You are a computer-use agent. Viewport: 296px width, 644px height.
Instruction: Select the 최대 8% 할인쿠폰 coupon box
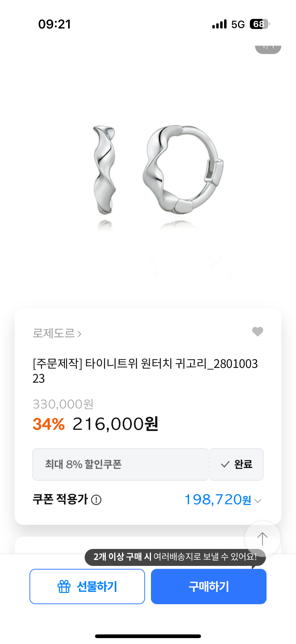121,464
